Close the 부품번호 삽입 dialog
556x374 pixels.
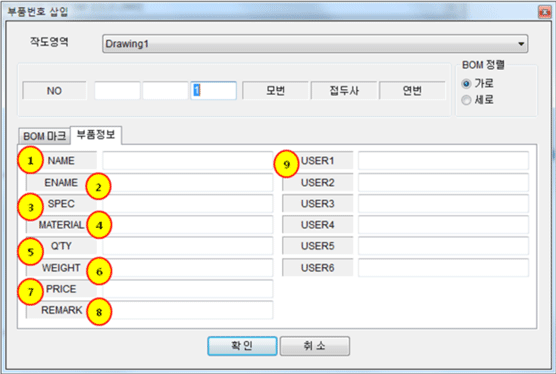(544, 12)
